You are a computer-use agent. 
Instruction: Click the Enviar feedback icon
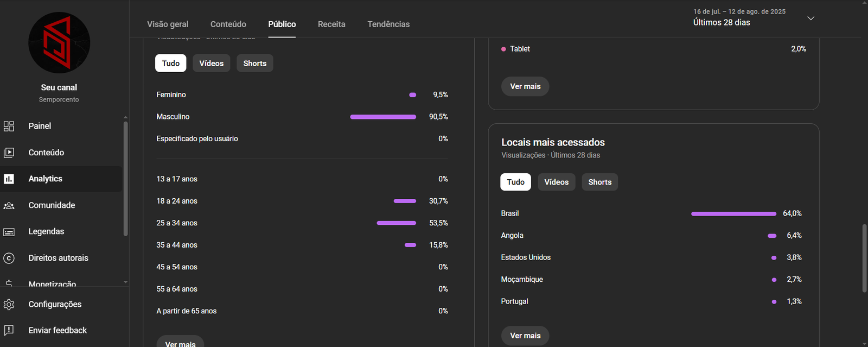(x=9, y=330)
